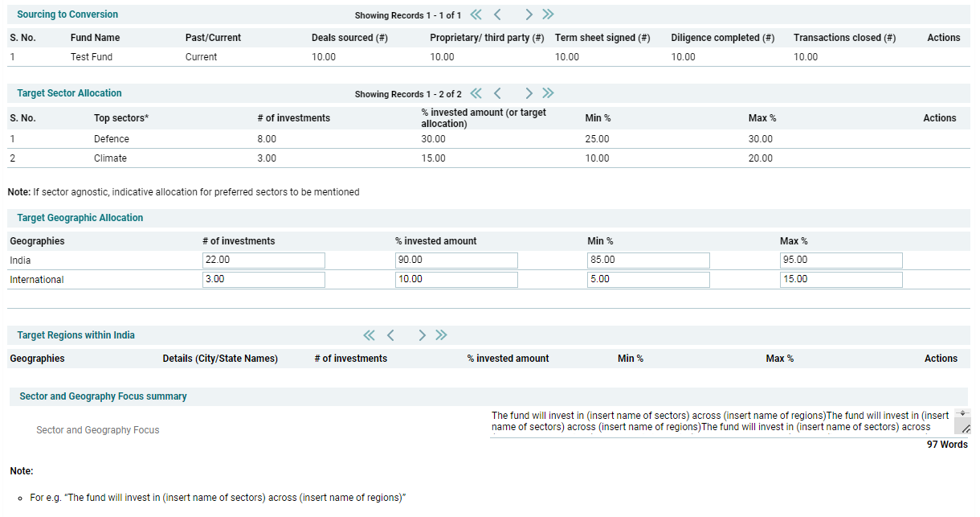
Task: Click India Max % input field
Action: (841, 261)
